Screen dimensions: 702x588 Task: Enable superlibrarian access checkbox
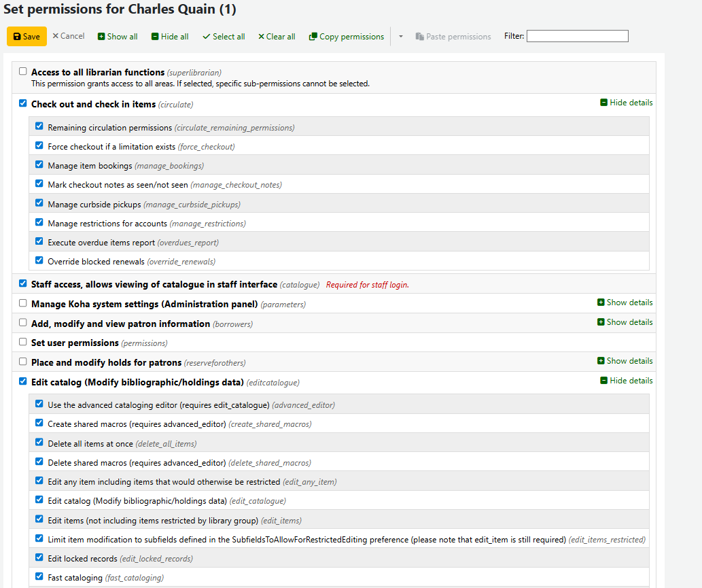[23, 71]
